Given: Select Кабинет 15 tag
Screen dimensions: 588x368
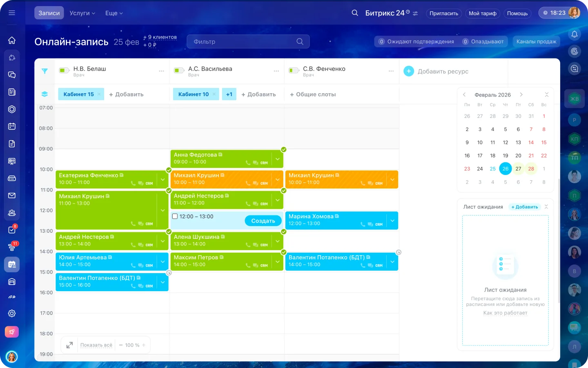Looking at the screenshot, I should coord(78,94).
